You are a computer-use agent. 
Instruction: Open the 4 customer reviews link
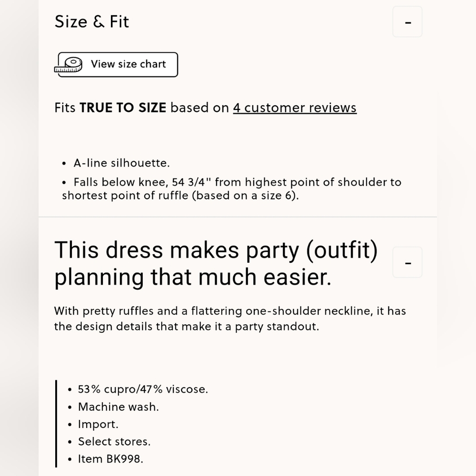pyautogui.click(x=294, y=108)
